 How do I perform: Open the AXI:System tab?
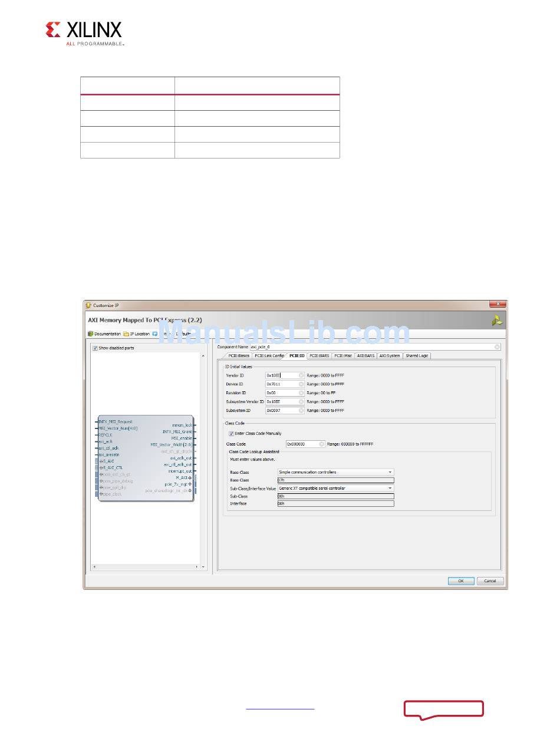tap(390, 356)
